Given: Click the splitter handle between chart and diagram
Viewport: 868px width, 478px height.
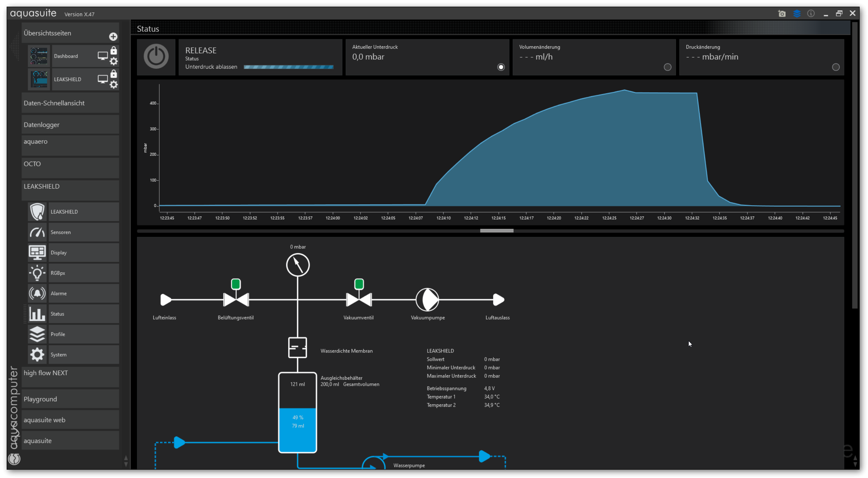Looking at the screenshot, I should point(496,231).
